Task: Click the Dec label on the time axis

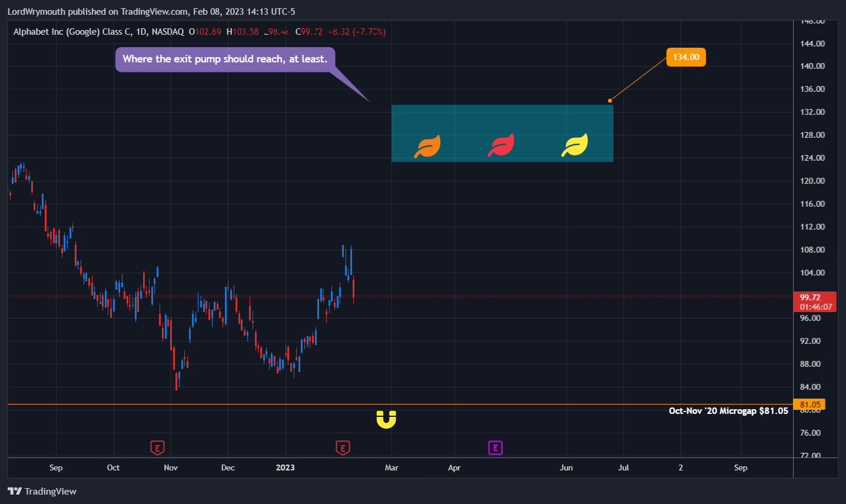Action: 228,467
